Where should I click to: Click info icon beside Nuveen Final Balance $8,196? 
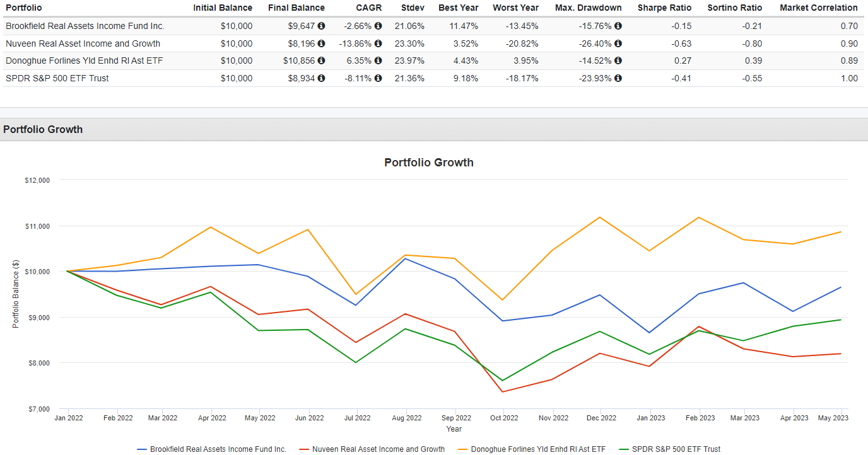click(x=321, y=43)
